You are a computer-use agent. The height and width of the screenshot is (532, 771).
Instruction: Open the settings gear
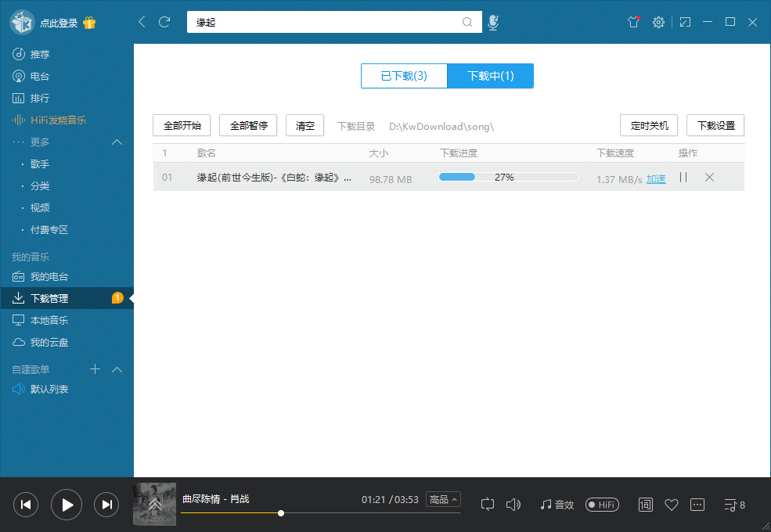coord(658,22)
